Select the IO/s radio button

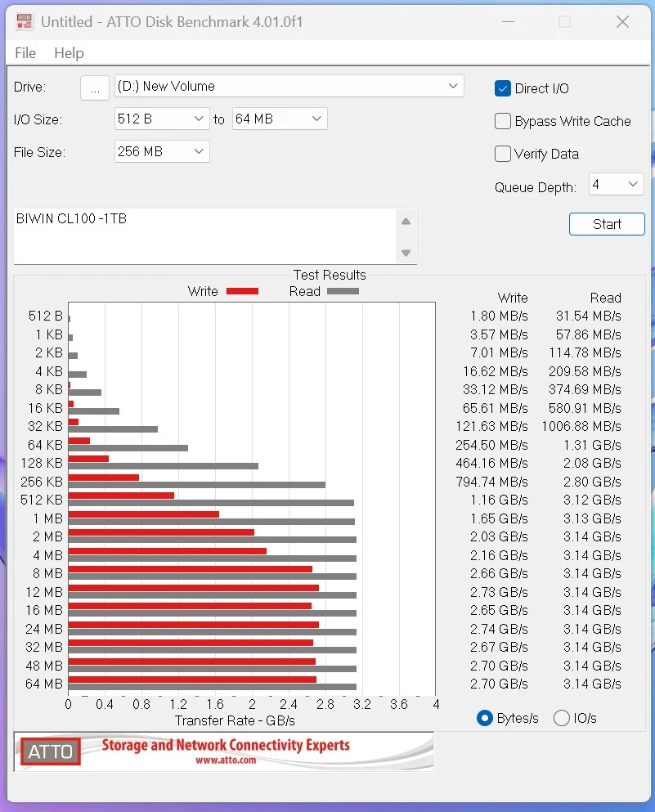562,718
